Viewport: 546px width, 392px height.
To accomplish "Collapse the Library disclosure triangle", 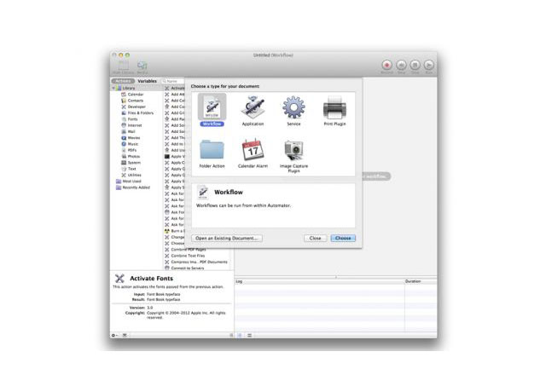I will click(x=113, y=88).
